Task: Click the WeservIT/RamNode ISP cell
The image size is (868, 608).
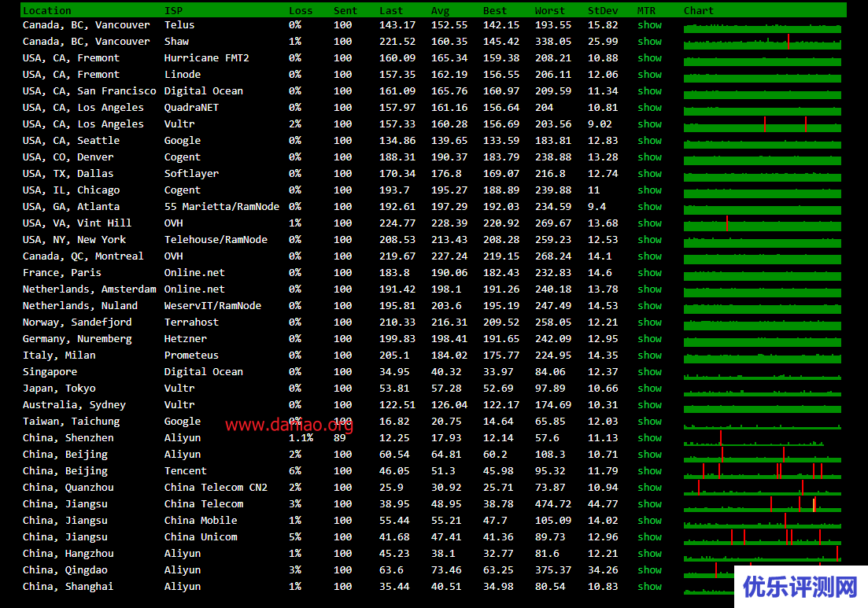Action: (212, 306)
